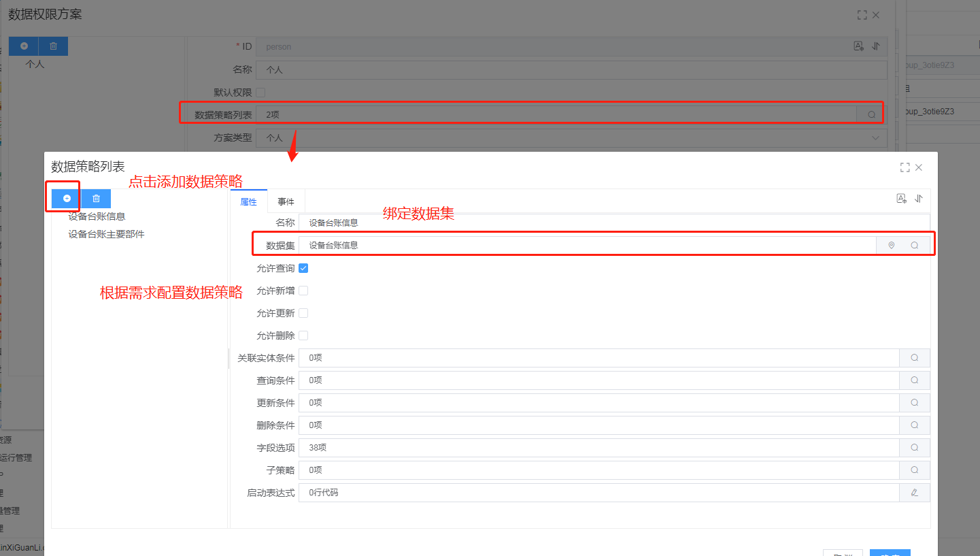This screenshot has width=980, height=556.
Task: Open the 查询条件 search icon
Action: (915, 380)
